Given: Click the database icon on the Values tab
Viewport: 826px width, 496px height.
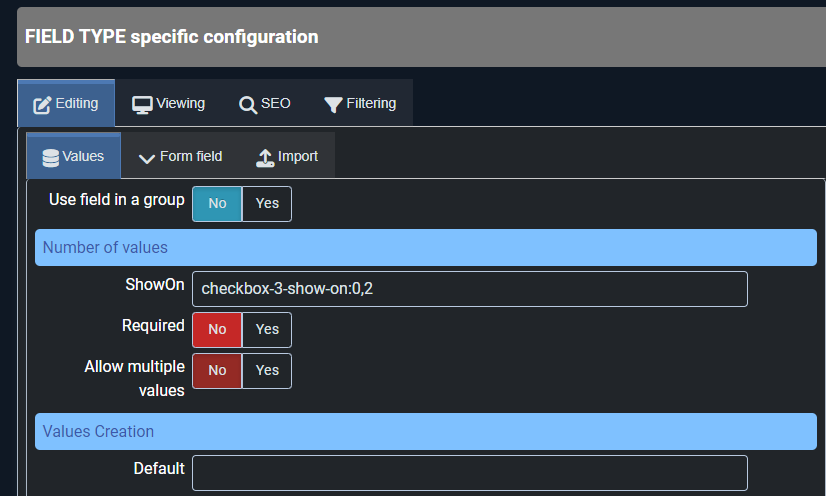Looking at the screenshot, I should [x=51, y=157].
